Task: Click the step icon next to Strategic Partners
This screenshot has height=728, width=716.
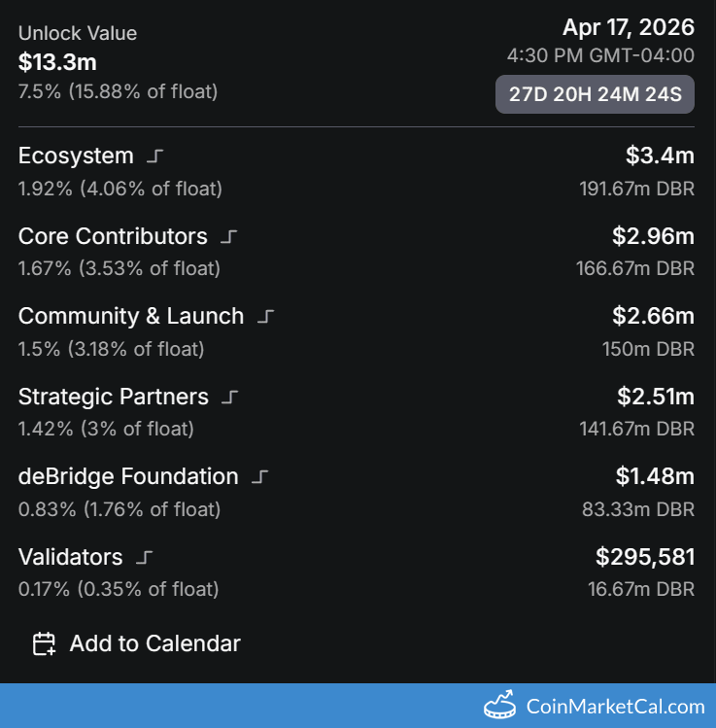Action: coord(229,398)
